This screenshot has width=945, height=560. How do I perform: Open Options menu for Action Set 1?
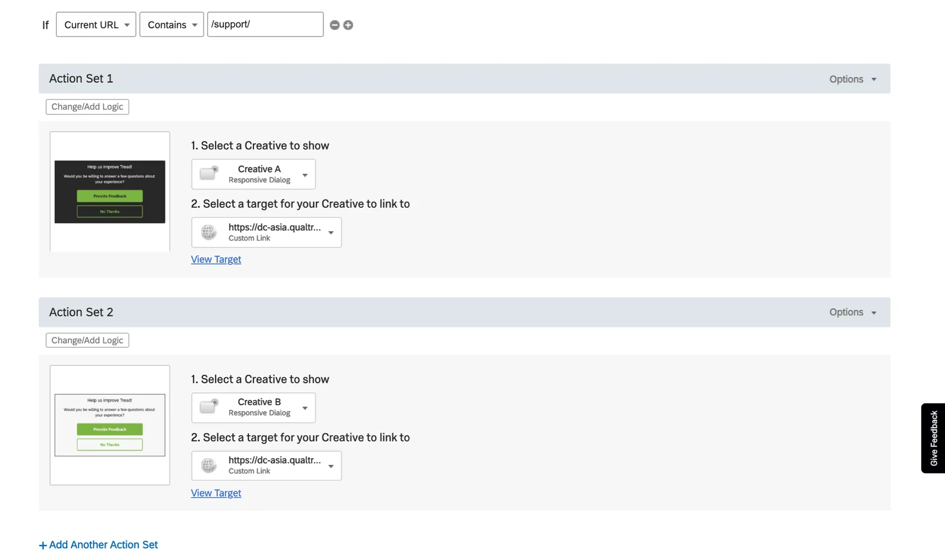click(x=852, y=79)
